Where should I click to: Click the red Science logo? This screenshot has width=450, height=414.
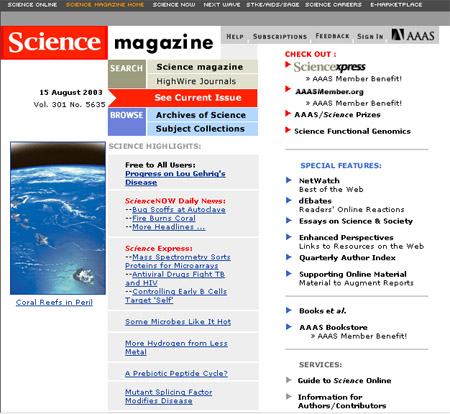[x=54, y=43]
